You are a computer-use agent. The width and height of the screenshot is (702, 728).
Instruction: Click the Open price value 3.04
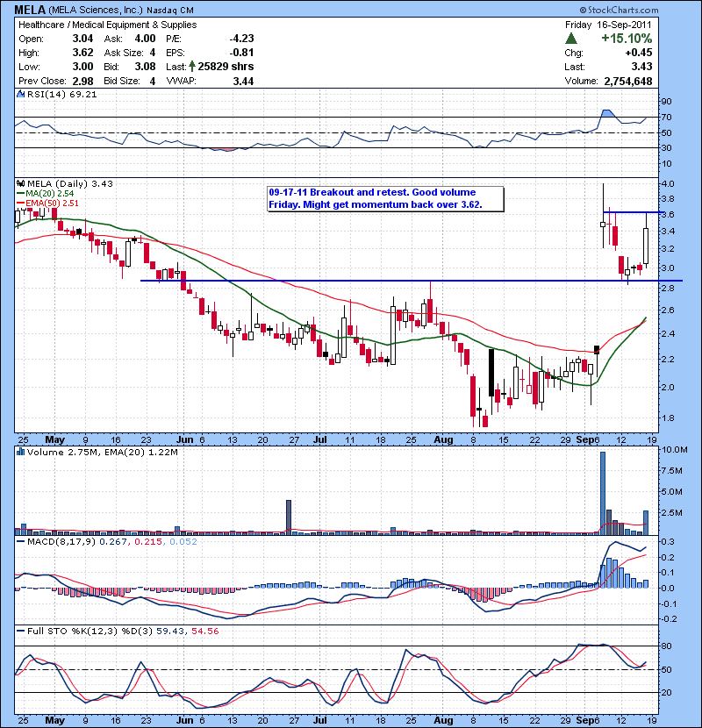click(x=82, y=39)
